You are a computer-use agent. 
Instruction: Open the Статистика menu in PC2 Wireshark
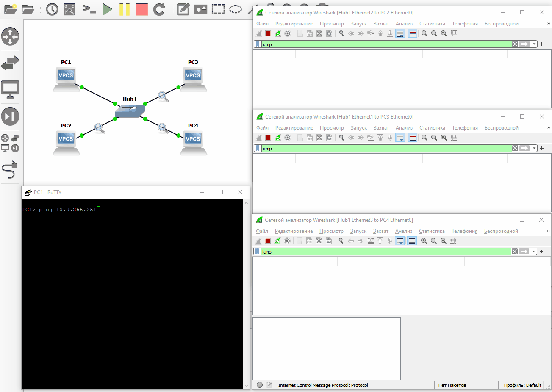[x=432, y=24]
